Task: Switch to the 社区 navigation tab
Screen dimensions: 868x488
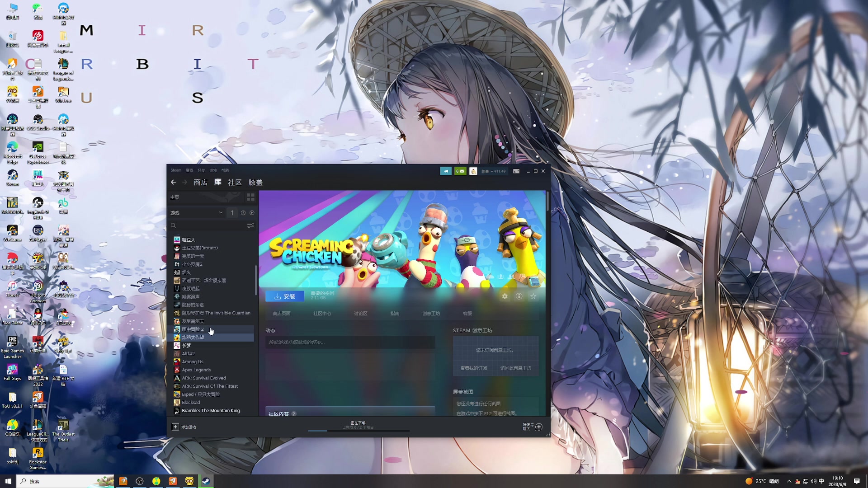Action: 235,183
